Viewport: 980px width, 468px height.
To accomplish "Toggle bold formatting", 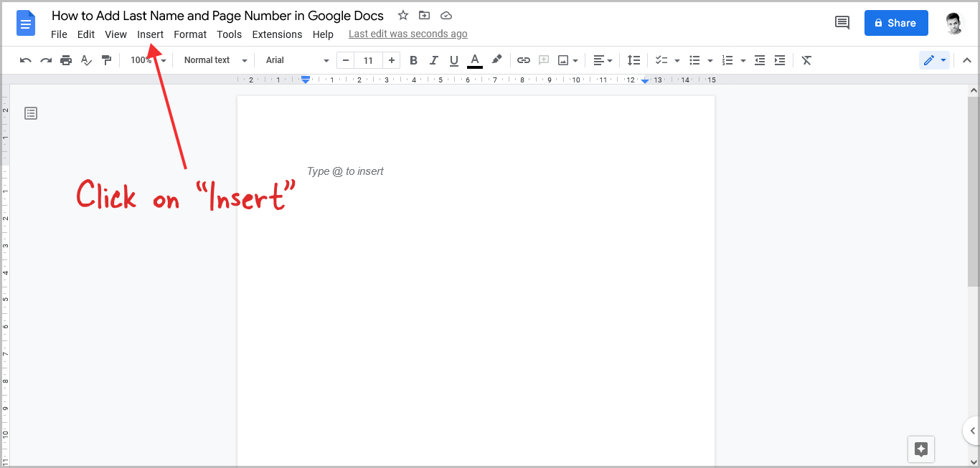I will pos(413,60).
